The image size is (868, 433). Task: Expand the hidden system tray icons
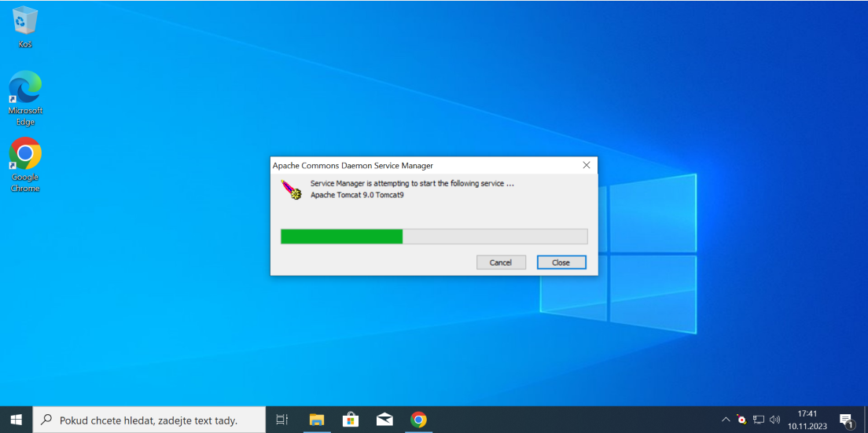(725, 420)
